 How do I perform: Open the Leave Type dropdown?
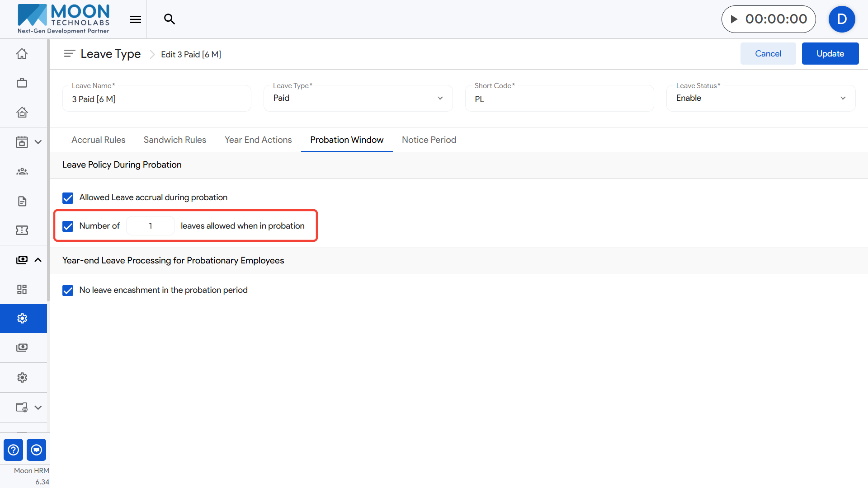pos(358,98)
